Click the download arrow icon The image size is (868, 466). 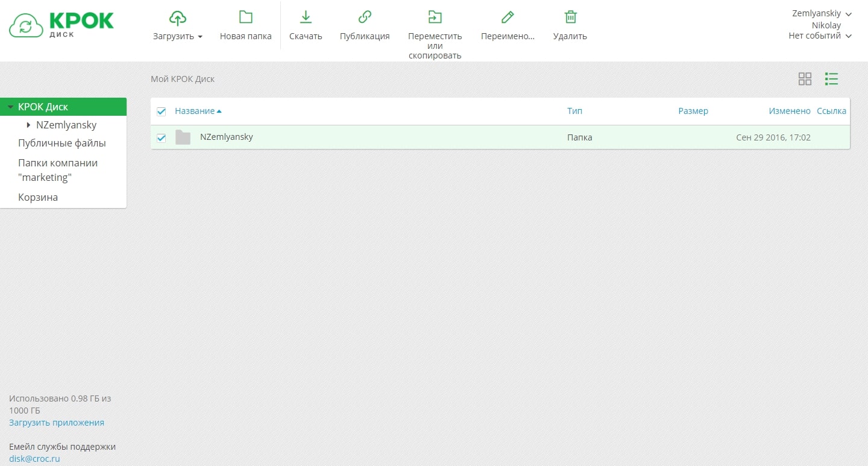tap(306, 17)
